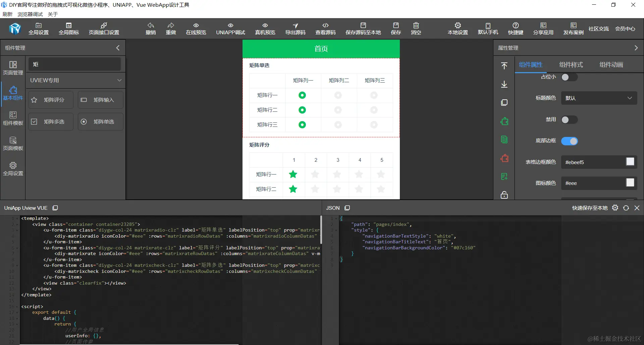The image size is (644, 345).
Task: Open the 标题颜色 dropdown
Action: pos(599,98)
